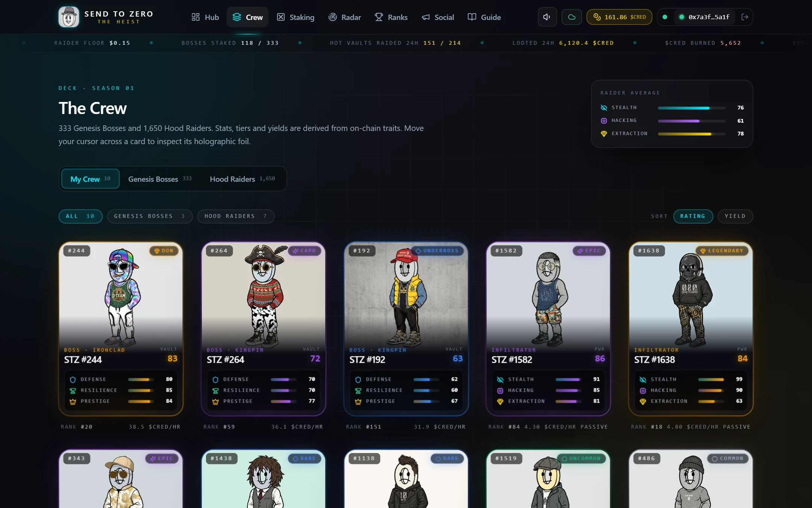The height and width of the screenshot is (508, 812).
Task: Sort cards by Yield
Action: tap(735, 216)
